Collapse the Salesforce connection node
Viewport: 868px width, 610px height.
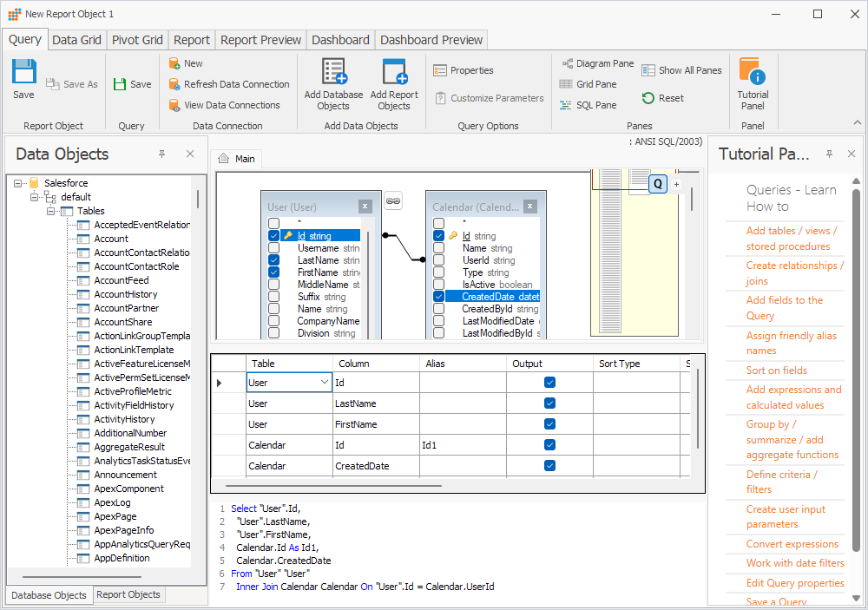(x=18, y=182)
